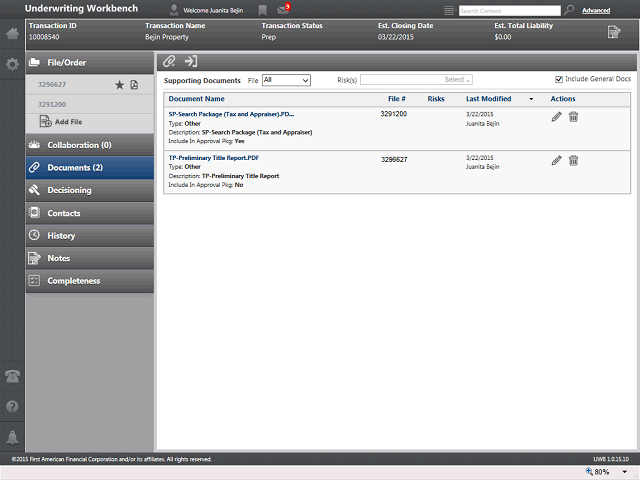640x480 pixels.
Task: Click the magnifier search icon
Action: point(569,10)
